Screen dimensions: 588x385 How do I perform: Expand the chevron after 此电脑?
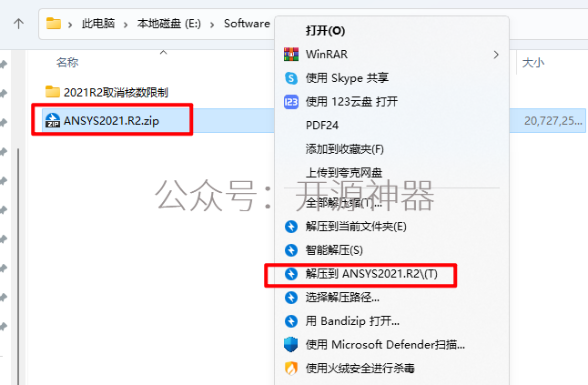(126, 25)
